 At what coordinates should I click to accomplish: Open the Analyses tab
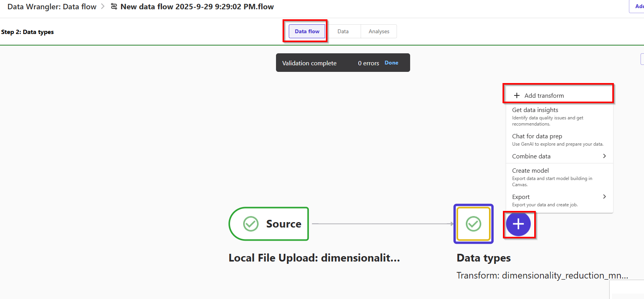(379, 31)
